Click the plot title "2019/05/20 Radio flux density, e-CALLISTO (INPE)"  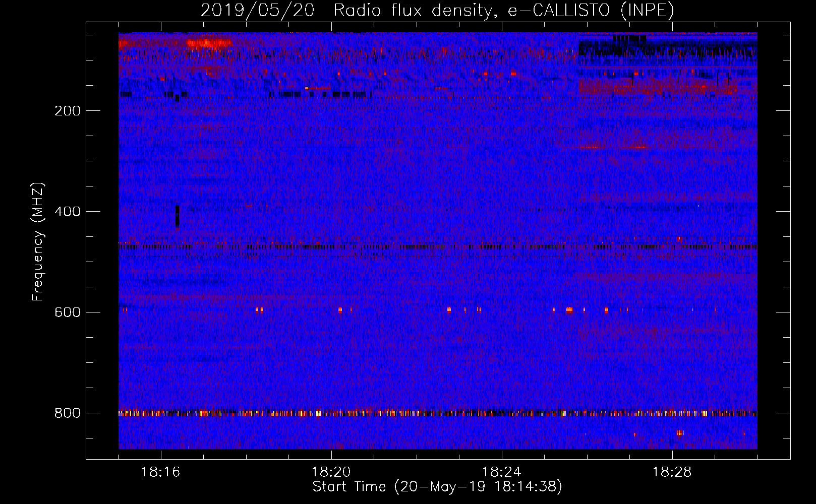(x=437, y=10)
